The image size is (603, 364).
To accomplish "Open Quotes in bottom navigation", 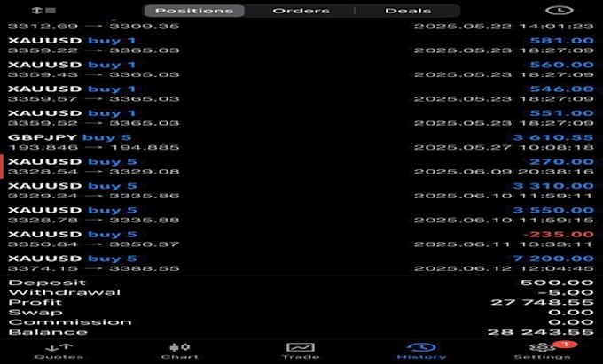I will pos(59,352).
